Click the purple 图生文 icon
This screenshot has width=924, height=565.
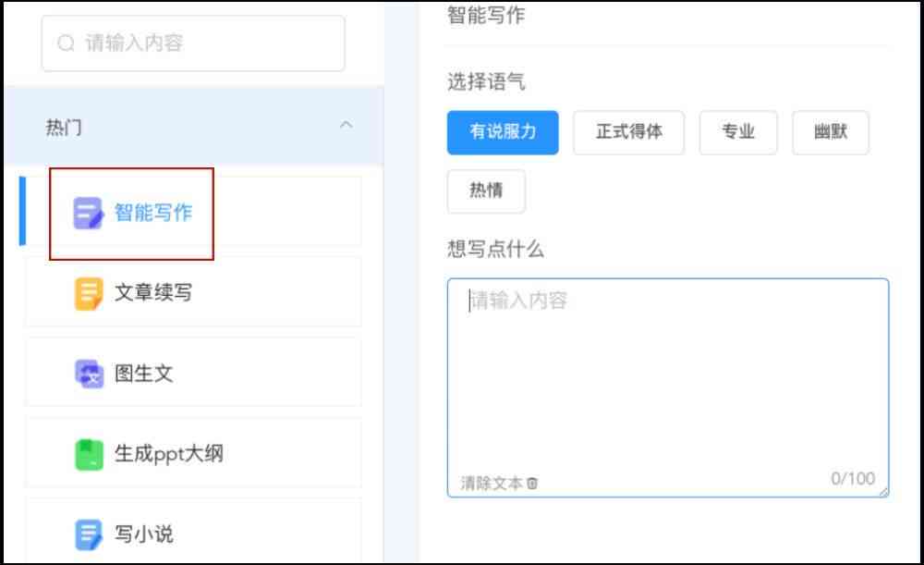point(89,374)
